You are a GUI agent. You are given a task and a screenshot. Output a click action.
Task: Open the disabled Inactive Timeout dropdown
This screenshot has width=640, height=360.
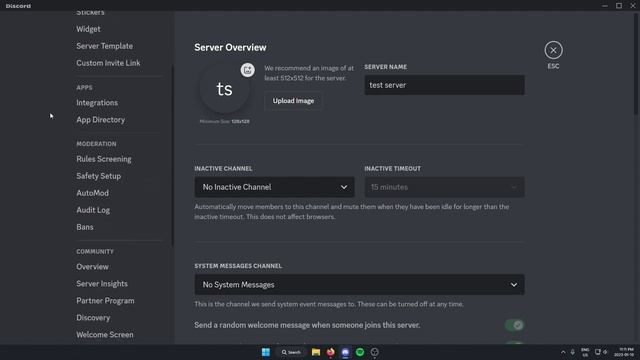click(x=444, y=187)
